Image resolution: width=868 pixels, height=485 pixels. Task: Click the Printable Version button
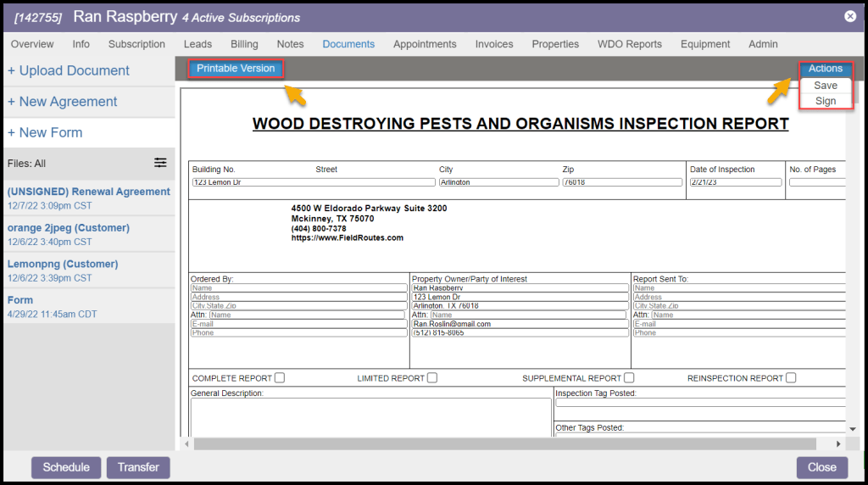(236, 69)
